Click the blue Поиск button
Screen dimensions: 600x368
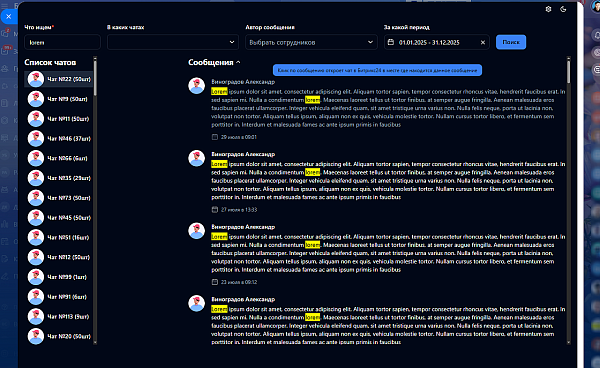511,42
